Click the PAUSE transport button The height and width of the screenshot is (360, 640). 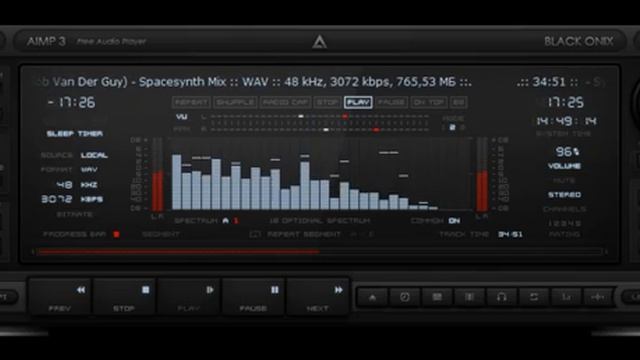pyautogui.click(x=253, y=297)
